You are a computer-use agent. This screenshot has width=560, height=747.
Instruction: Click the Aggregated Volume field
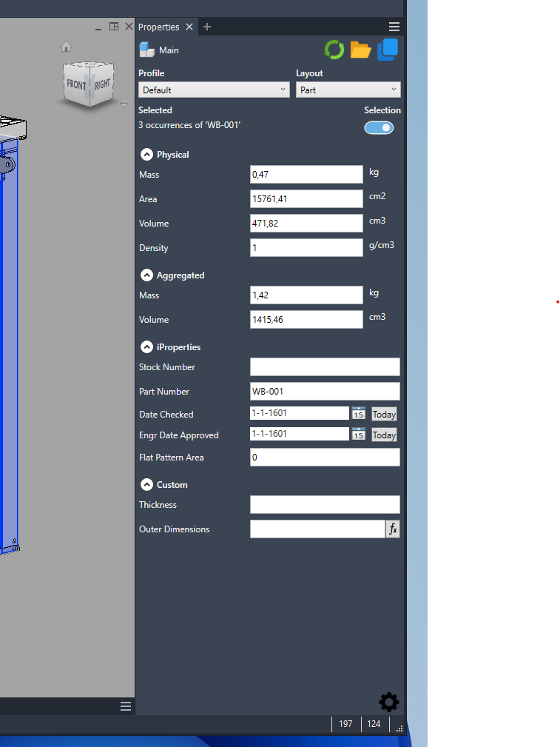click(x=306, y=319)
